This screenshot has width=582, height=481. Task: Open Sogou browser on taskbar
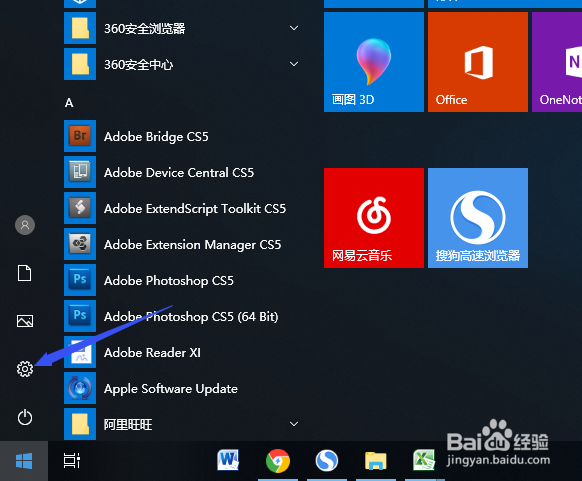click(x=327, y=461)
